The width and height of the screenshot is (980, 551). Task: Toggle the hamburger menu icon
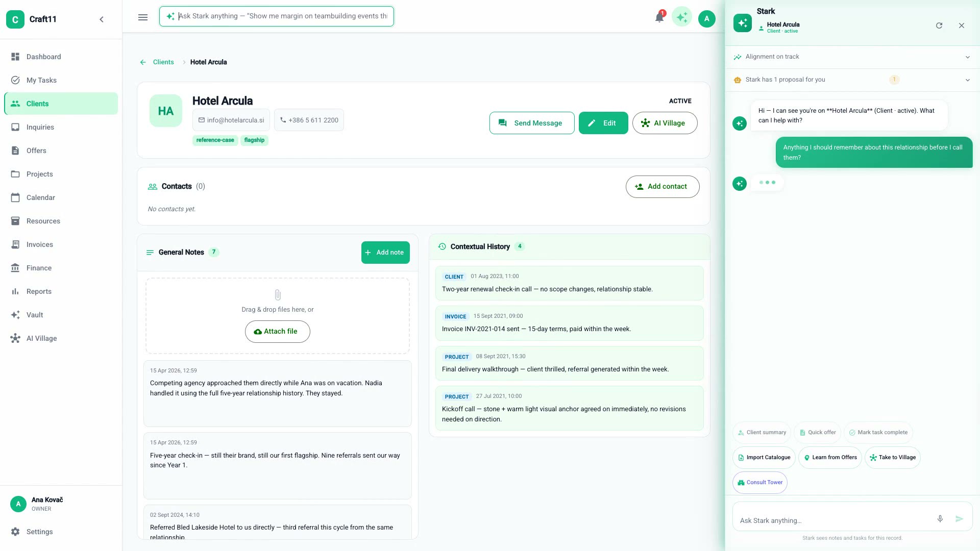pos(143,17)
